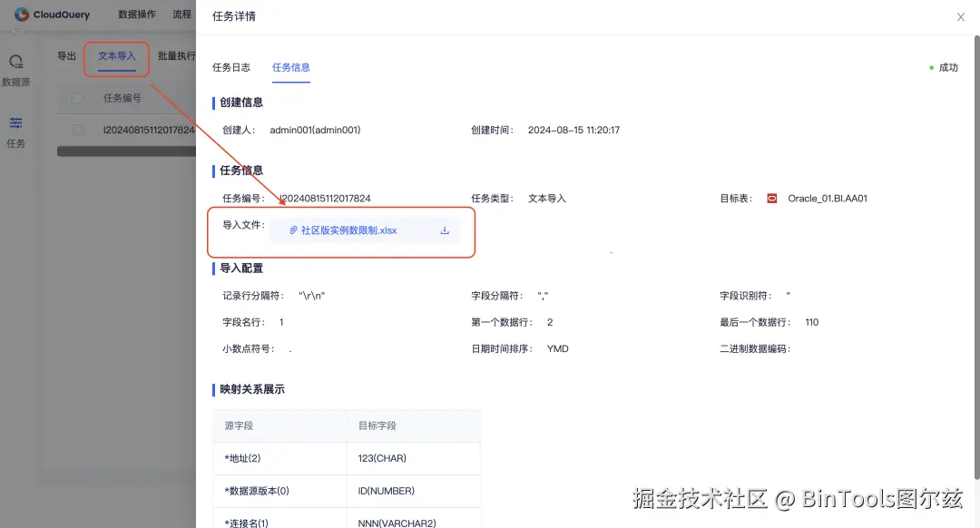
Task: Click the creator value admin001(admin001)
Action: click(315, 130)
